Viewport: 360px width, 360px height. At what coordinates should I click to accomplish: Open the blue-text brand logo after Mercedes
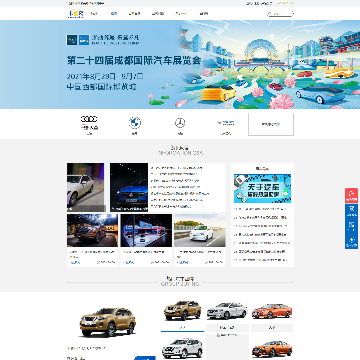click(226, 125)
